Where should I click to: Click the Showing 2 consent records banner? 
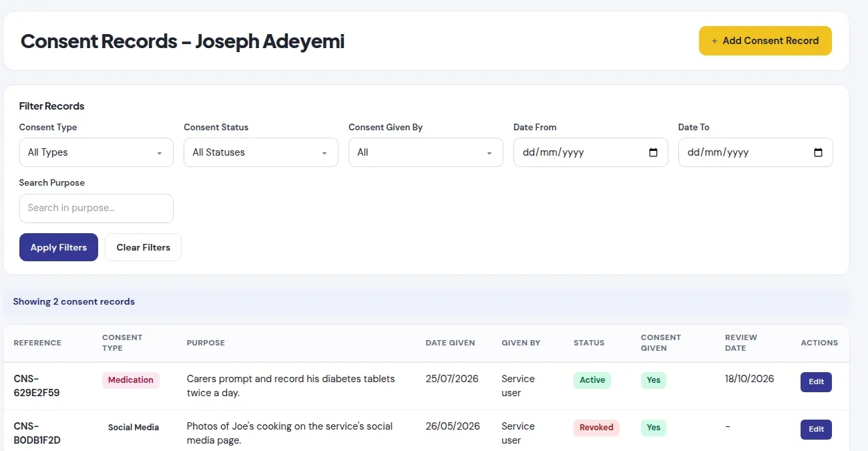(426, 302)
